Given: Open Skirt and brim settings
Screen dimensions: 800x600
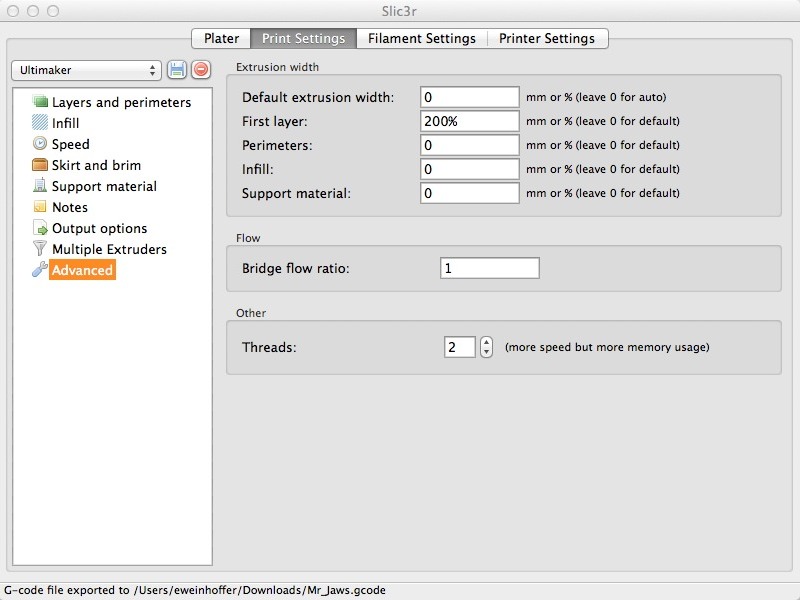Looking at the screenshot, I should click(x=96, y=165).
